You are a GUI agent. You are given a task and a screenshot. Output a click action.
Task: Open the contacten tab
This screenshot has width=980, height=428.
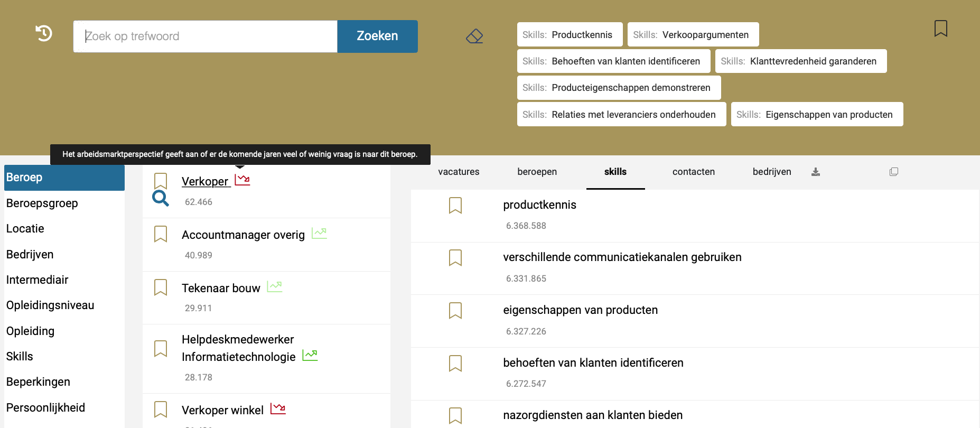(x=693, y=172)
